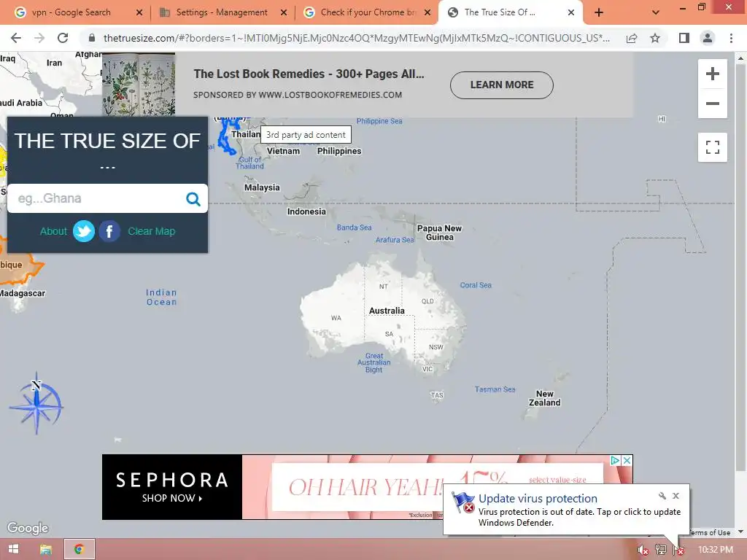Open Windows Start menu
The image size is (747, 560).
(x=13, y=549)
